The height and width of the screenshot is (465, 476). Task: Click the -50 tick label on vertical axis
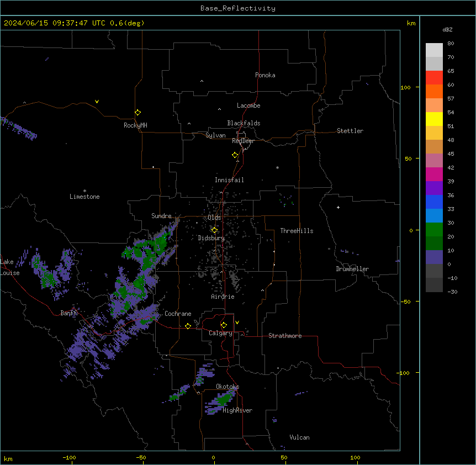405,302
